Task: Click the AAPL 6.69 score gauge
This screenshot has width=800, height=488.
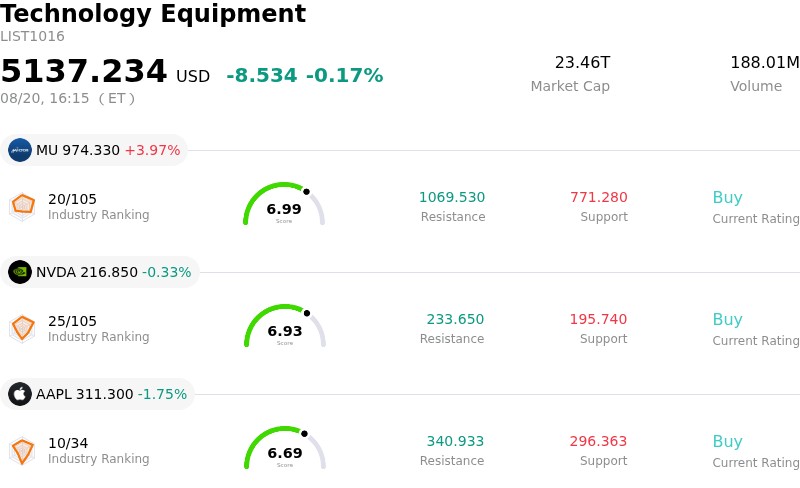Action: (x=285, y=448)
